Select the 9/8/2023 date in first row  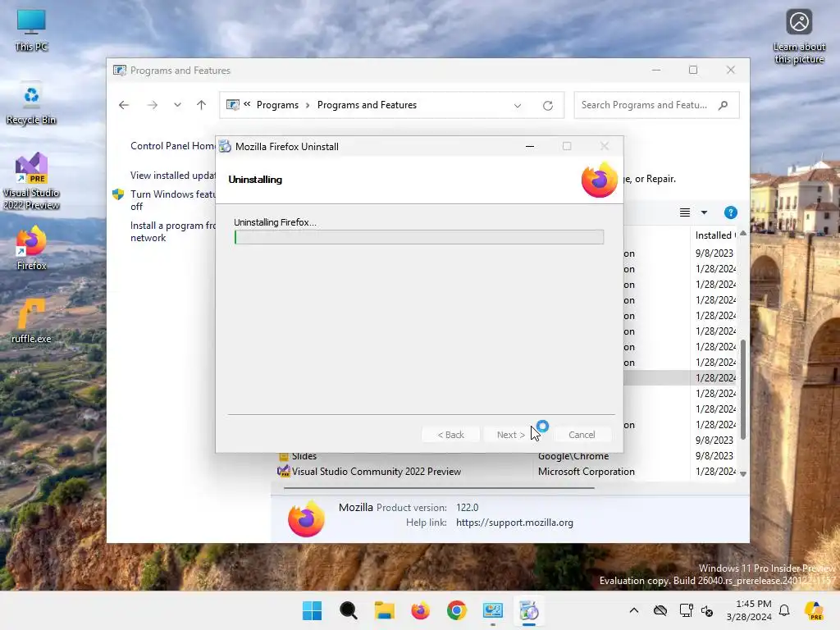pos(714,253)
